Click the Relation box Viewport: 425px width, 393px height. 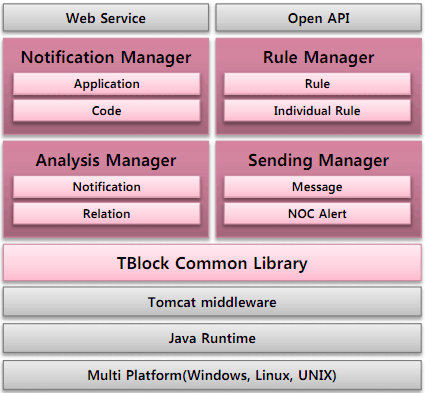(107, 214)
